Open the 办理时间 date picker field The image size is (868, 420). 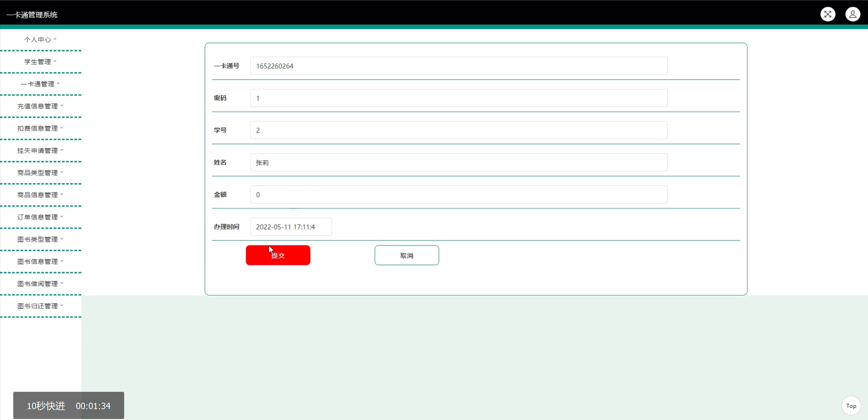click(291, 227)
